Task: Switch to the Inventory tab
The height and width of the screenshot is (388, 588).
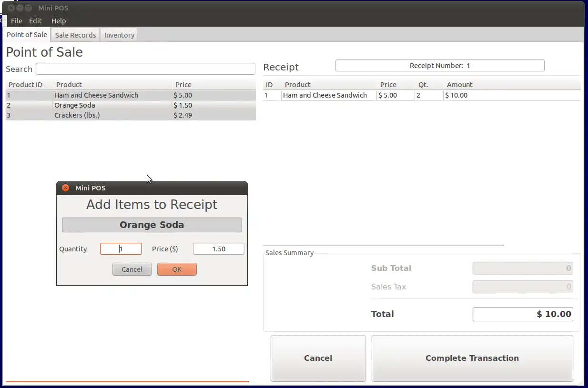Action: 119,35
